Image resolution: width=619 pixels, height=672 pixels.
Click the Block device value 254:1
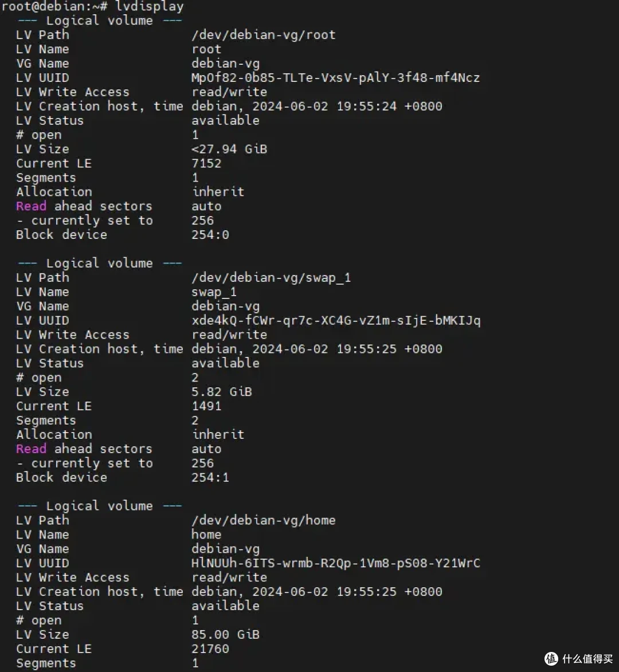click(210, 477)
